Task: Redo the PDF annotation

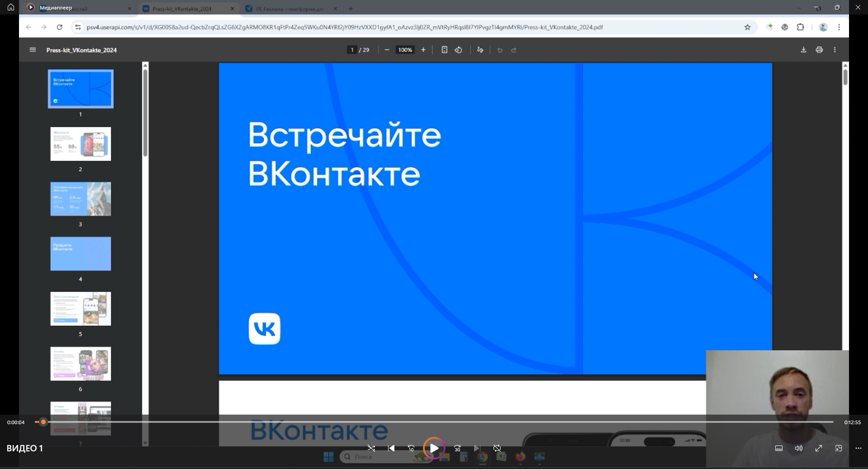Action: 514,50
